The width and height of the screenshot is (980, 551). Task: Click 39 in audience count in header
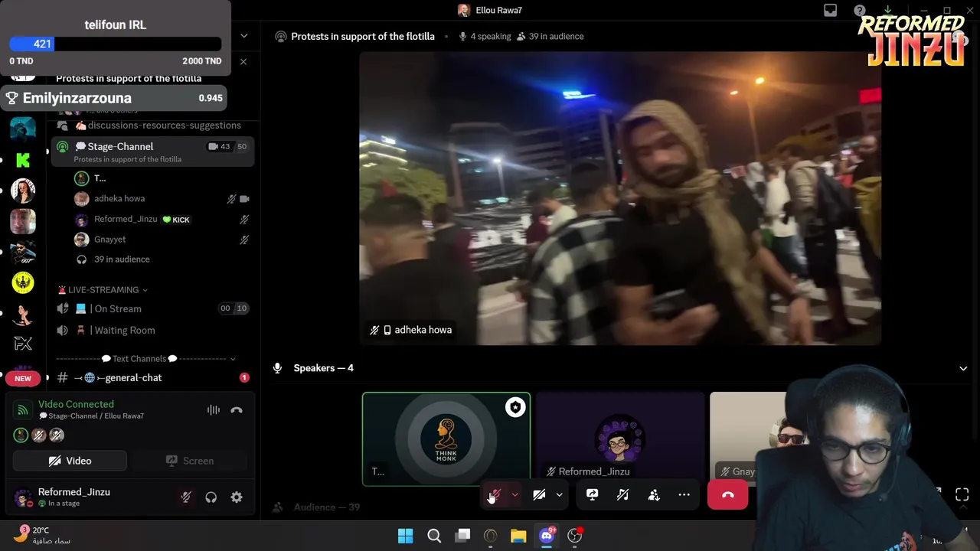(x=550, y=36)
